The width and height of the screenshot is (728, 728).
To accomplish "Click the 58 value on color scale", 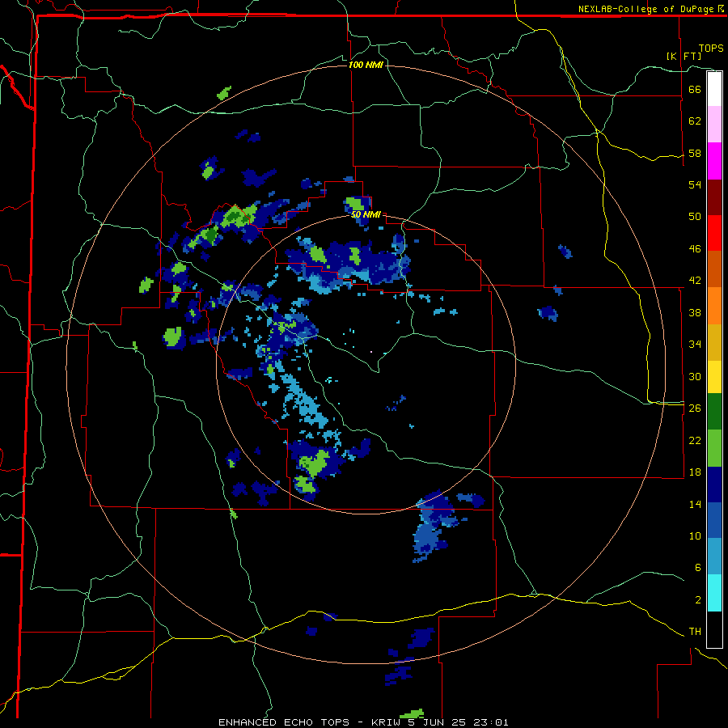I will click(695, 153).
